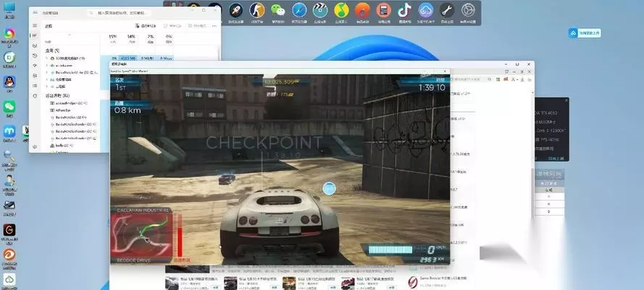
Task: Click the upload button near top right
Action: pos(585,33)
